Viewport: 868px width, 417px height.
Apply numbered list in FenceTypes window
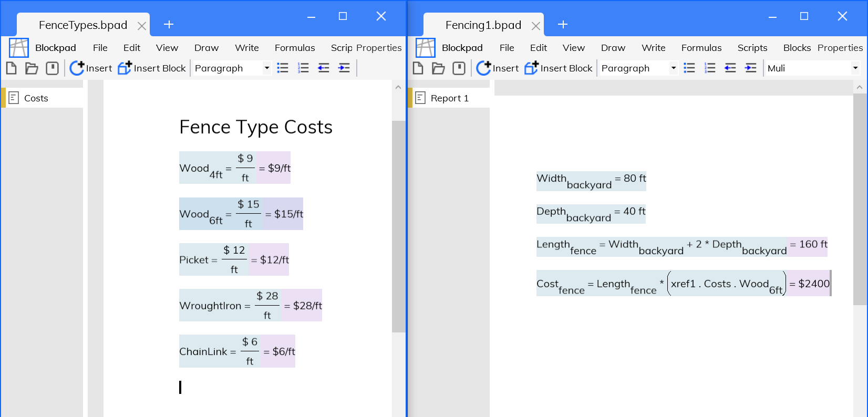click(303, 68)
